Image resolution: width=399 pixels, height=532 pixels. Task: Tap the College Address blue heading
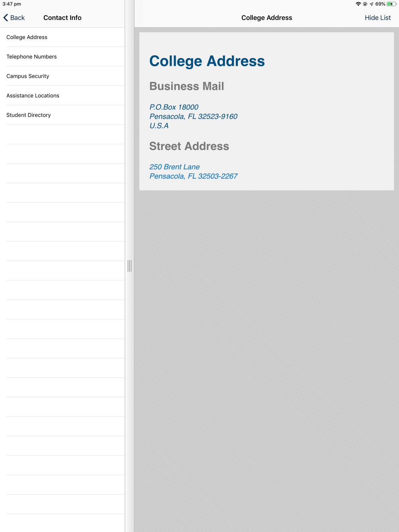[207, 61]
